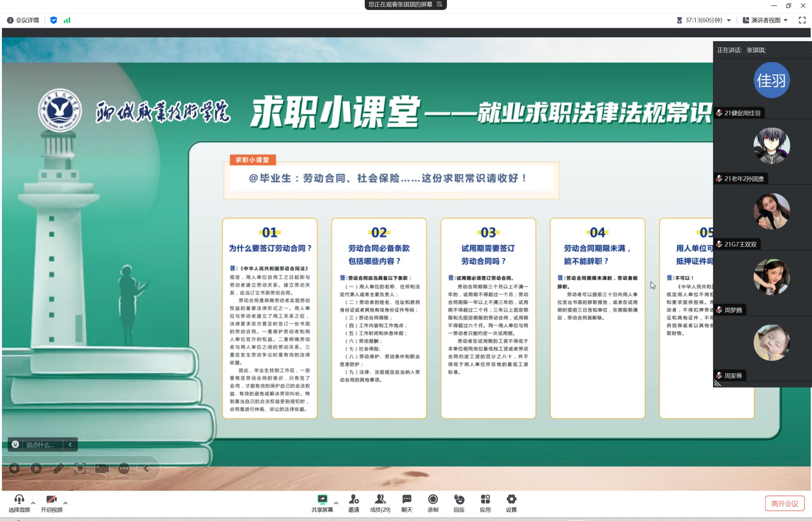Collapse the 说点什么 chat bar arrow
The width and height of the screenshot is (812, 521).
tap(70, 445)
